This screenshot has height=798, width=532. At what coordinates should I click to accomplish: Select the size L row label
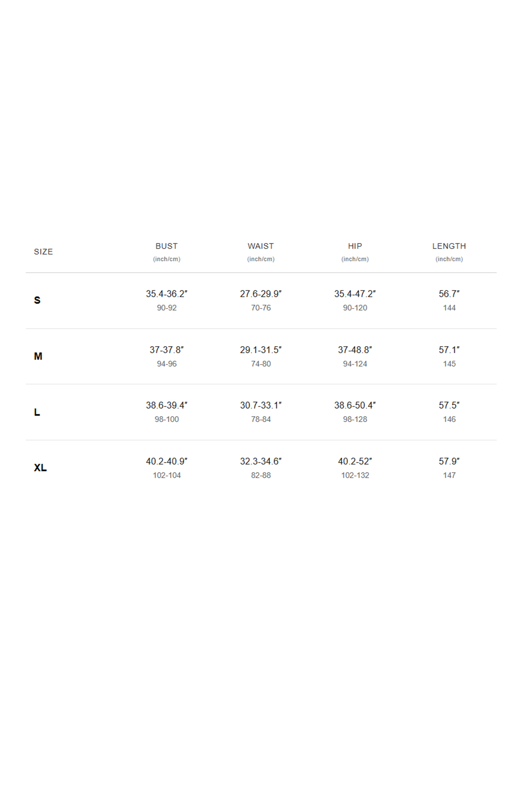pos(37,412)
